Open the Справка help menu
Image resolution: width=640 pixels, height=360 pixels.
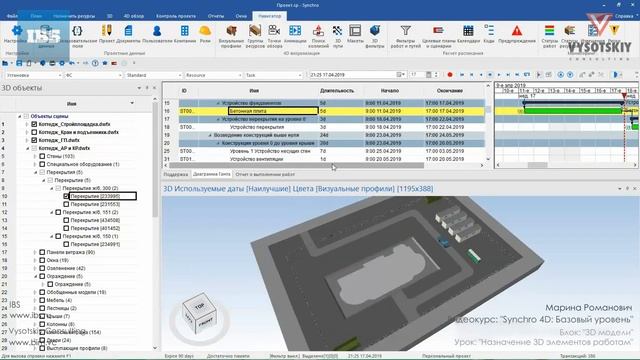click(625, 16)
